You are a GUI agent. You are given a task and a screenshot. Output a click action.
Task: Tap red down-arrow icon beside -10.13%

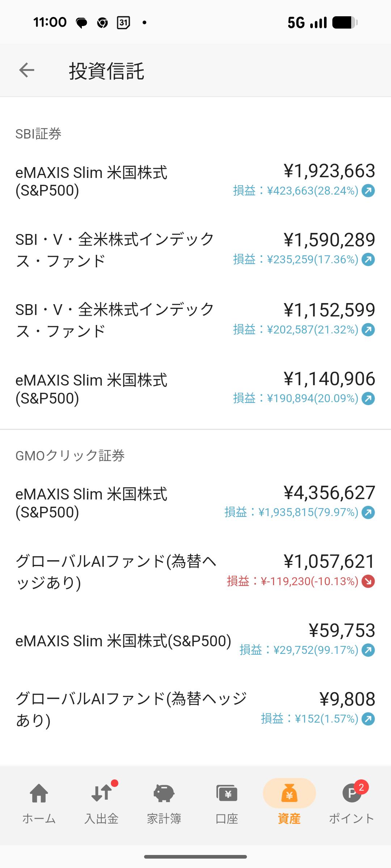368,582
